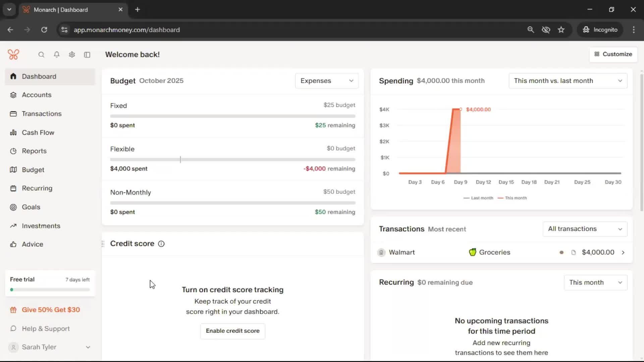
Task: Collapse sidebar using panel toggle icon
Action: (87, 55)
